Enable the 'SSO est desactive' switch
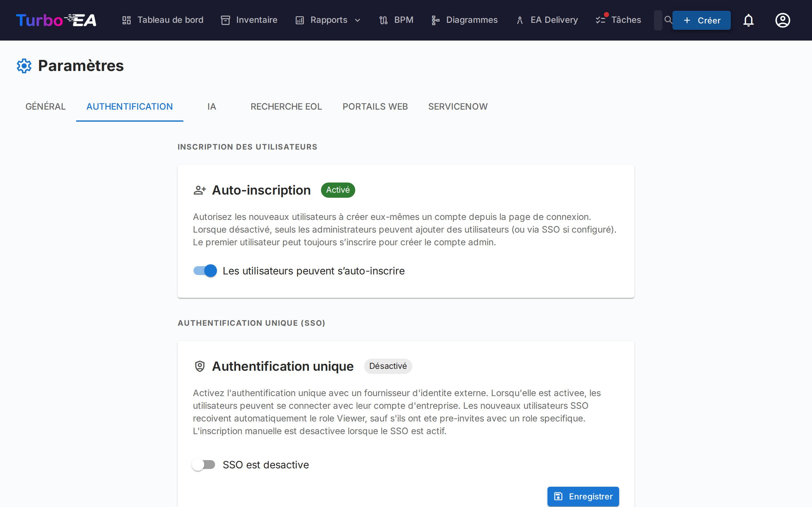The width and height of the screenshot is (812, 507). coord(203,465)
